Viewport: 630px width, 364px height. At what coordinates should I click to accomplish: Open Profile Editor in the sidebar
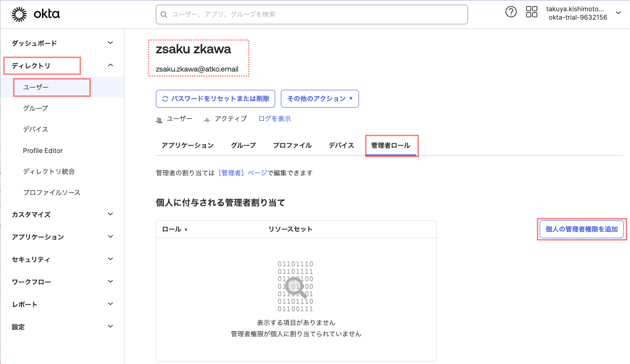pyautogui.click(x=43, y=151)
